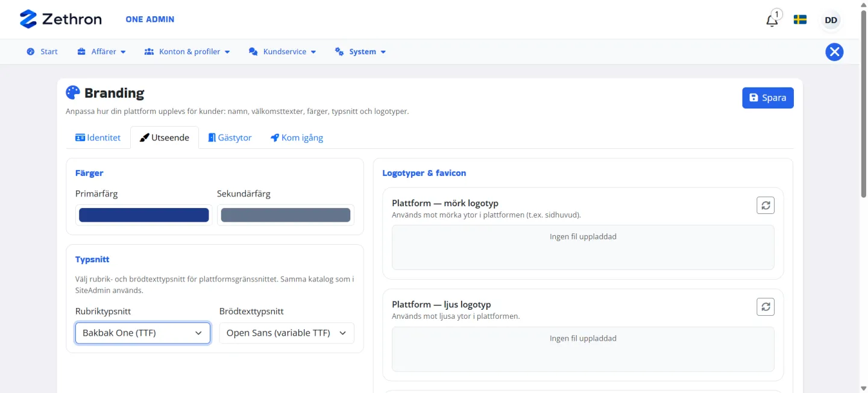868x393 pixels.
Task: Click the light logotype upload area
Action: click(583, 349)
